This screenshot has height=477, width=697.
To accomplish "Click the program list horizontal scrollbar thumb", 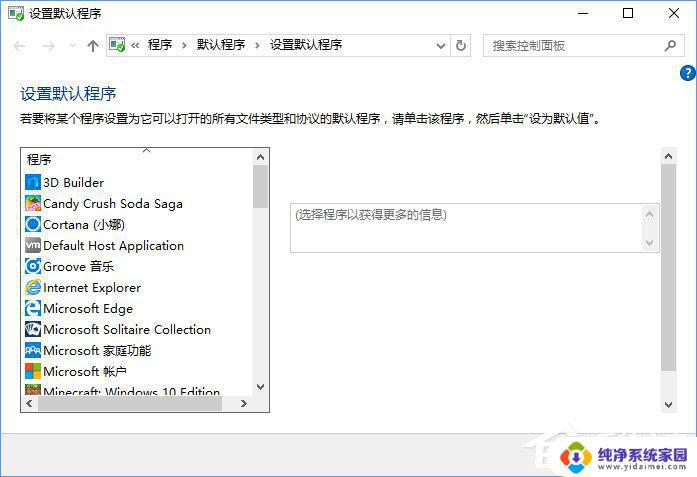I will click(130, 404).
